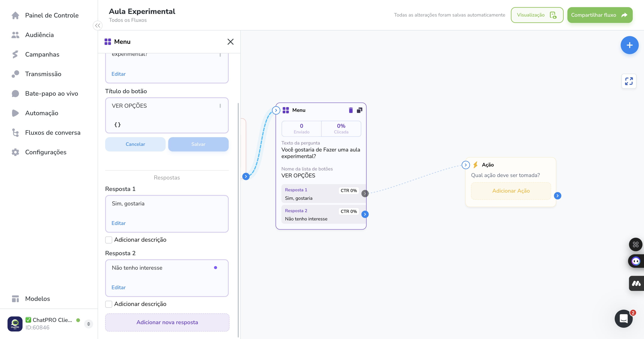Click the Resposta 1 text box
The height and width of the screenshot is (339, 644).
pyautogui.click(x=167, y=214)
